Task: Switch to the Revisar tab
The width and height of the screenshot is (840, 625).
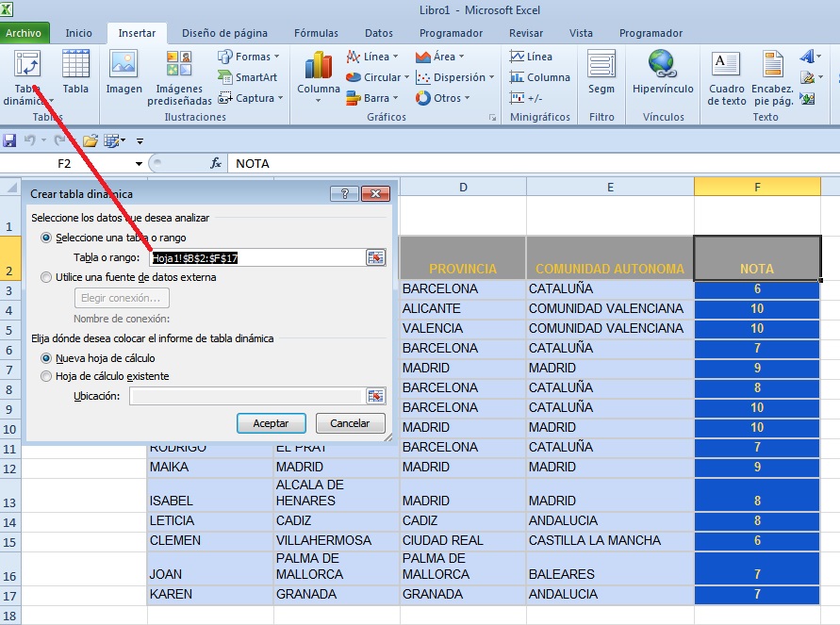Action: (x=525, y=33)
